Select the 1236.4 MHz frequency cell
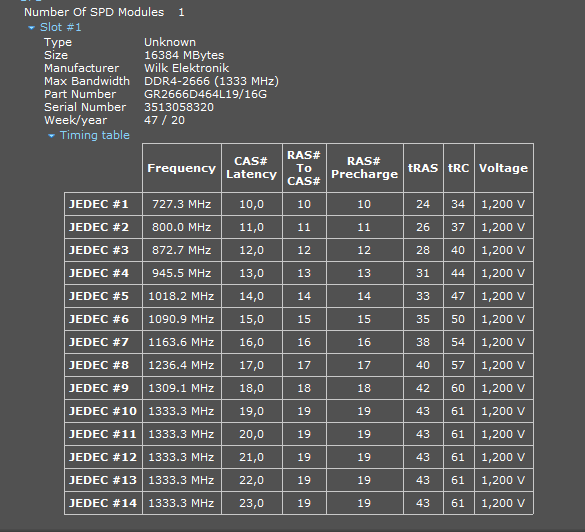This screenshot has height=532, width=585. (182, 365)
